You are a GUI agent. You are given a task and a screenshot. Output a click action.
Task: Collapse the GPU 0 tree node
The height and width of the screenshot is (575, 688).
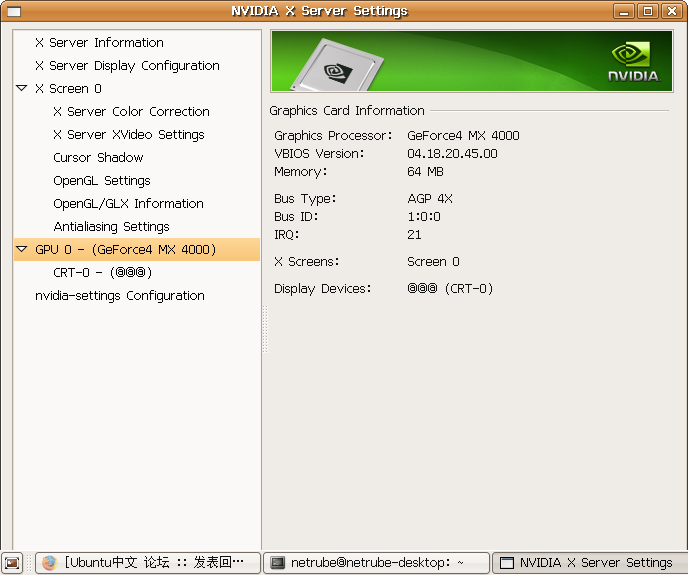[x=22, y=249]
